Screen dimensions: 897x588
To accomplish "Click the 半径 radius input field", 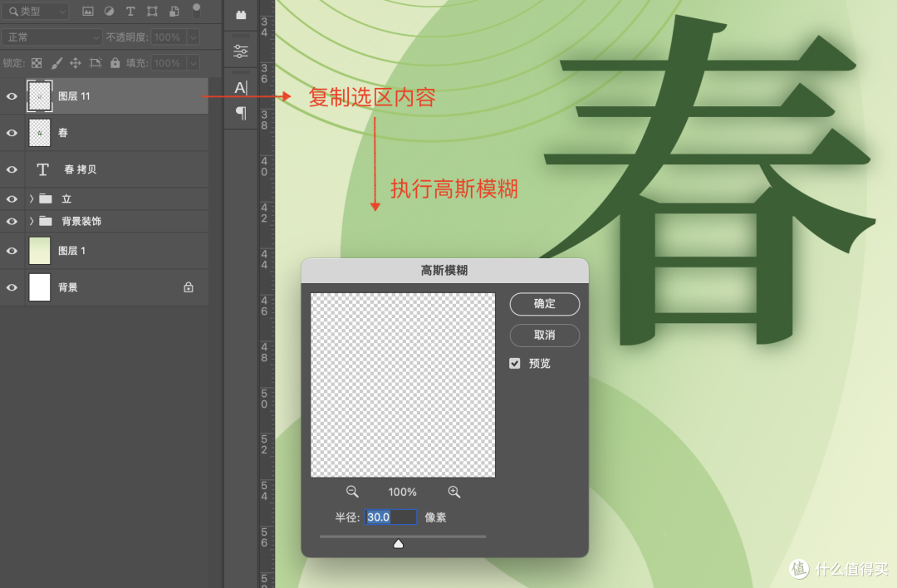I will pos(390,517).
